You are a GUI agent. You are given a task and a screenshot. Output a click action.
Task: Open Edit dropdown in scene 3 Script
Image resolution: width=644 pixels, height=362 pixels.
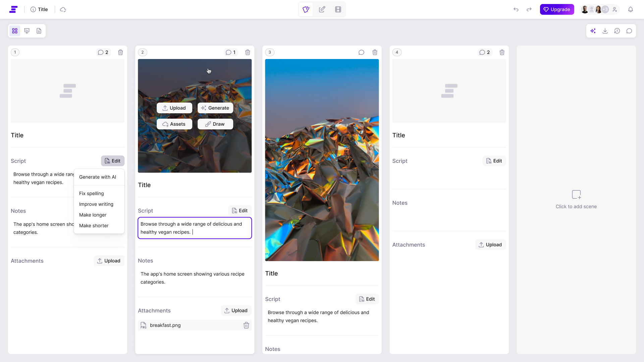coord(367,299)
